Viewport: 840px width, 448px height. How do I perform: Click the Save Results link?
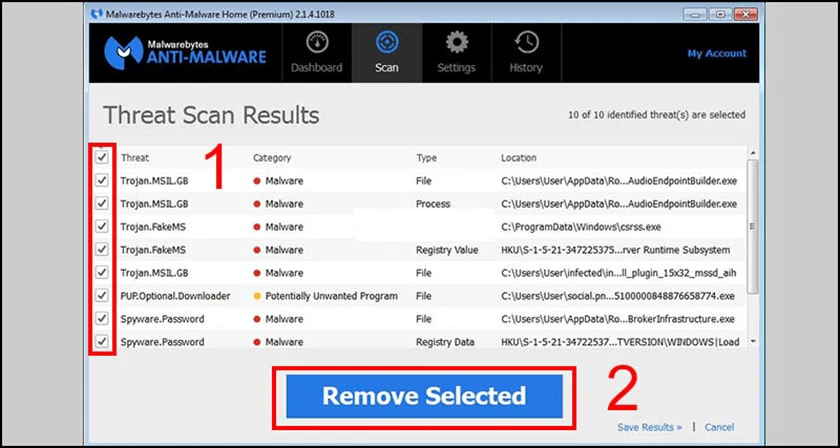649,427
